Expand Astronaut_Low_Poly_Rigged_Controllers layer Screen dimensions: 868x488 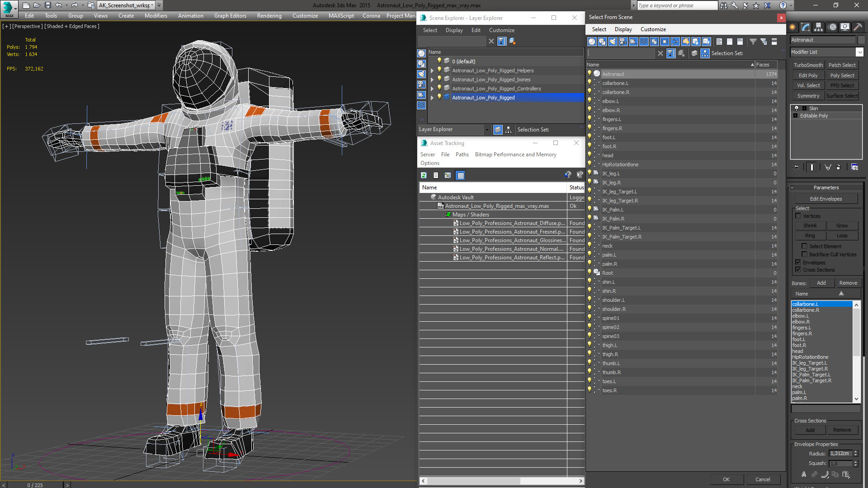click(x=432, y=89)
